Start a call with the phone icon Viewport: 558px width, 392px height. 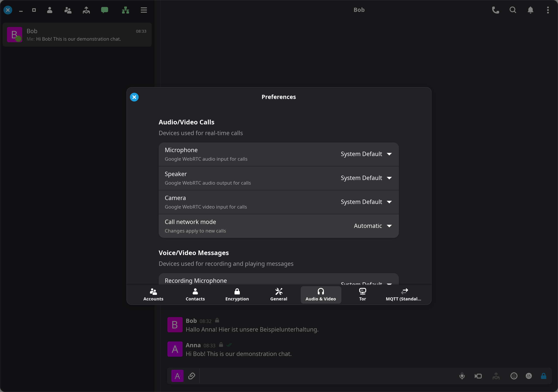click(495, 10)
